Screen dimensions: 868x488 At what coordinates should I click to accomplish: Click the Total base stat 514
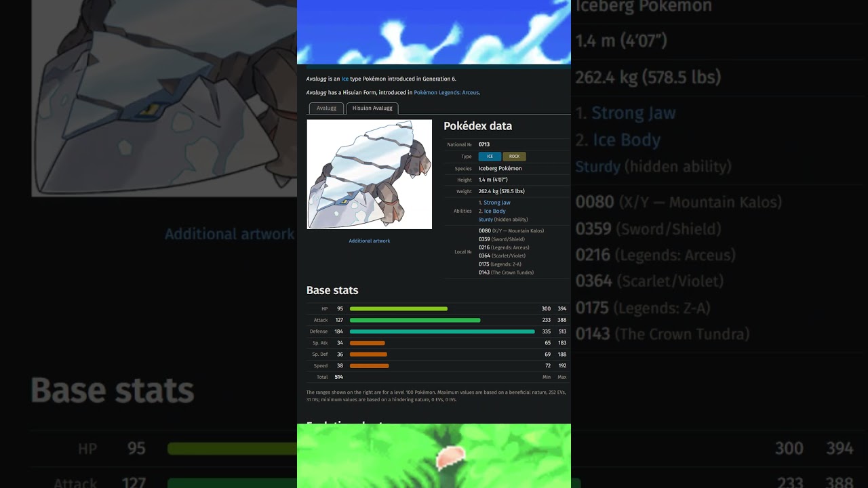point(338,377)
